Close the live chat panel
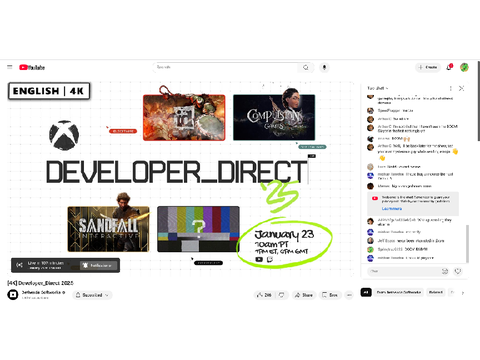Image resolution: width=480 pixels, height=360 pixels. pyautogui.click(x=461, y=88)
